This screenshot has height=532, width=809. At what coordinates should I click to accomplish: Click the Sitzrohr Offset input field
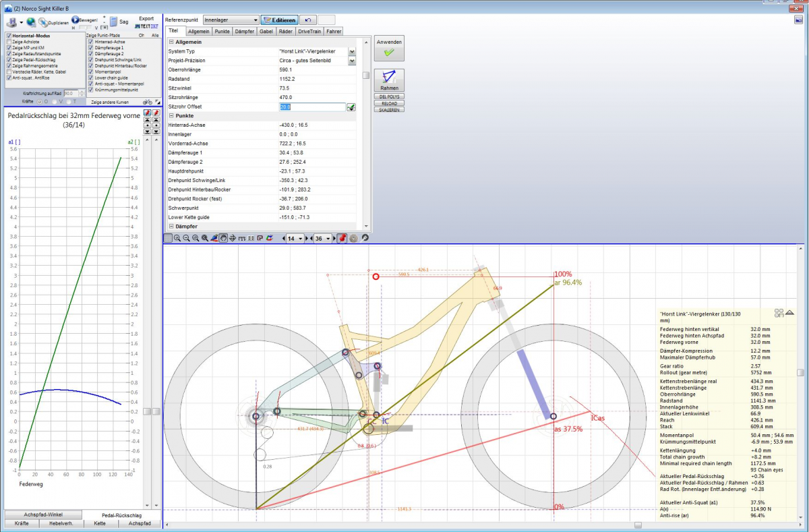pos(311,107)
